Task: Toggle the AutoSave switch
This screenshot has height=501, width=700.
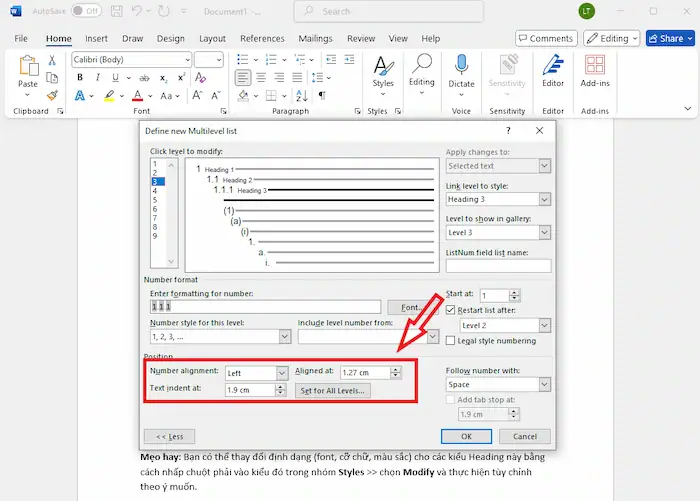Action: point(86,11)
